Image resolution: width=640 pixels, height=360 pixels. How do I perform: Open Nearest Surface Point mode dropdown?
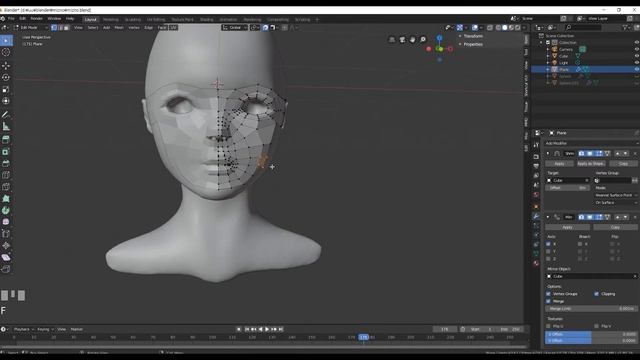click(616, 195)
